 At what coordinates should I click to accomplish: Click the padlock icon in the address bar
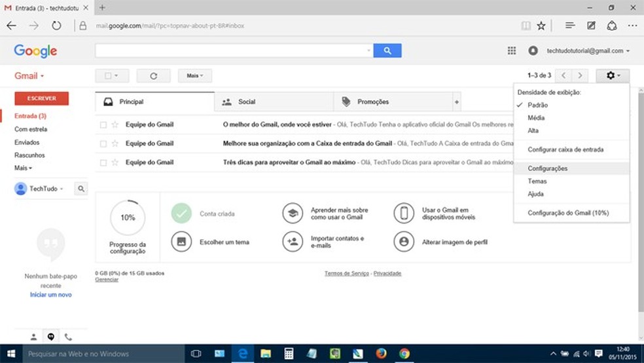(x=82, y=26)
